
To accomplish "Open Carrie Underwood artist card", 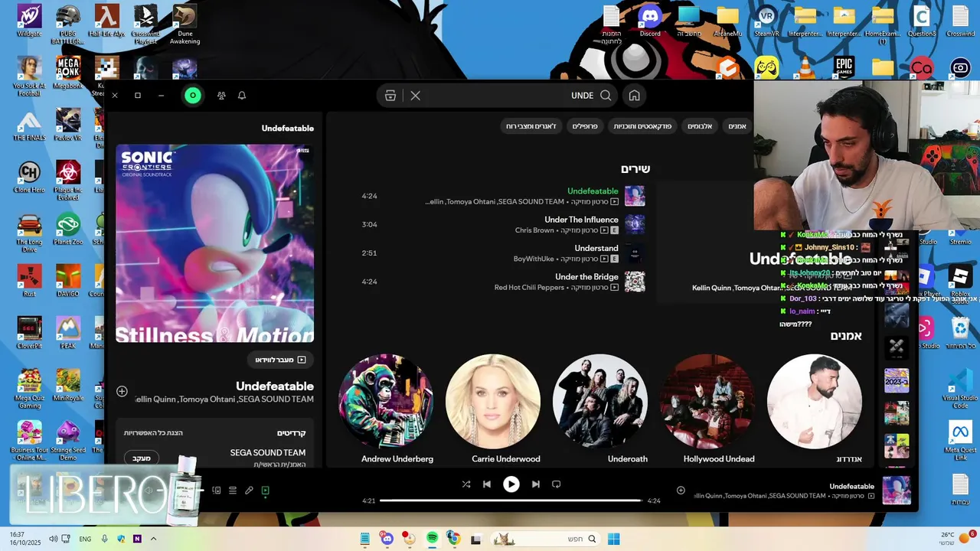I will pyautogui.click(x=493, y=409).
